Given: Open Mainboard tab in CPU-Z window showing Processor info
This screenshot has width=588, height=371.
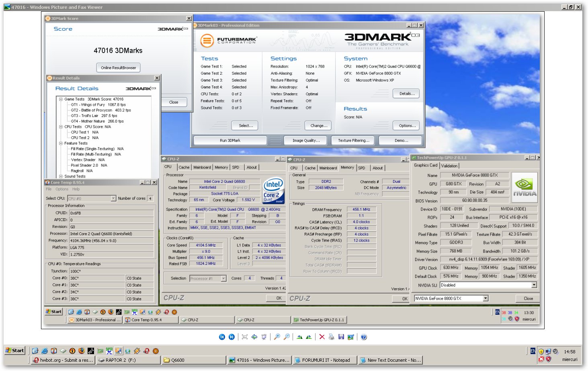Looking at the screenshot, I should 202,167.
